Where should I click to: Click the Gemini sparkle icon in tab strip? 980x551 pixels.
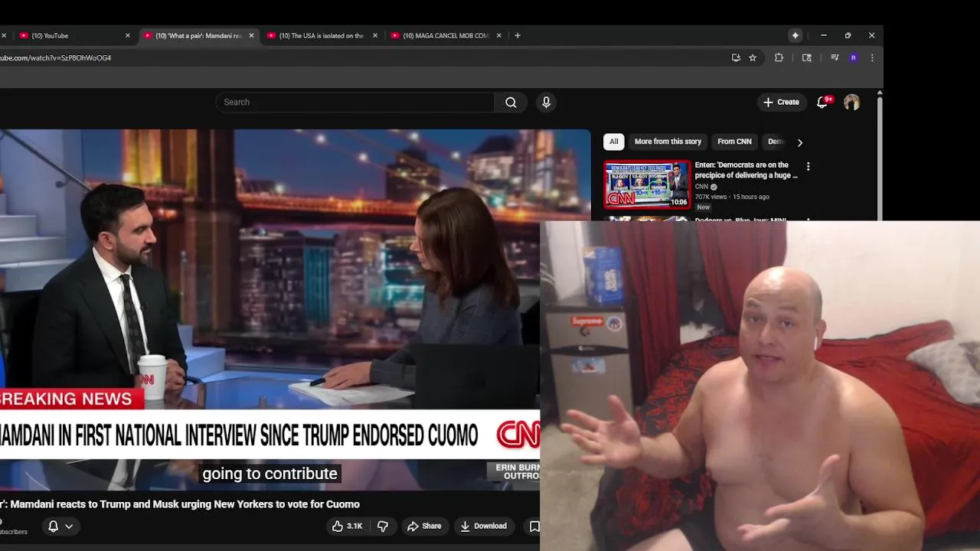795,35
